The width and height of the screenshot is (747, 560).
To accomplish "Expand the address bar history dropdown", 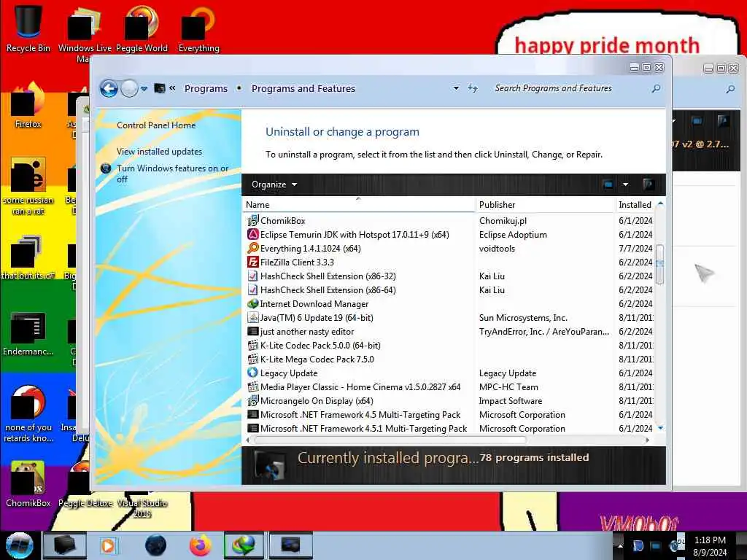I will coord(456,88).
